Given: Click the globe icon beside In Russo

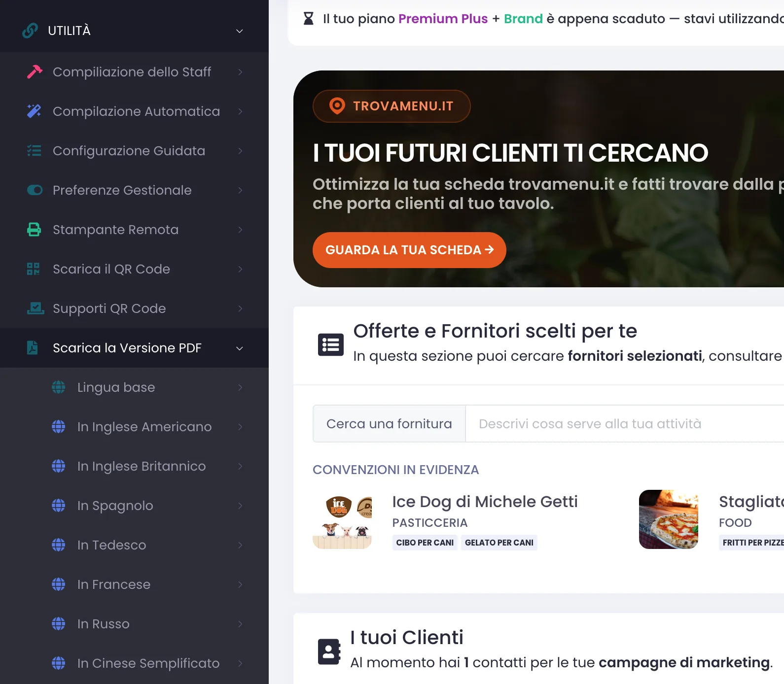Looking at the screenshot, I should 59,624.
